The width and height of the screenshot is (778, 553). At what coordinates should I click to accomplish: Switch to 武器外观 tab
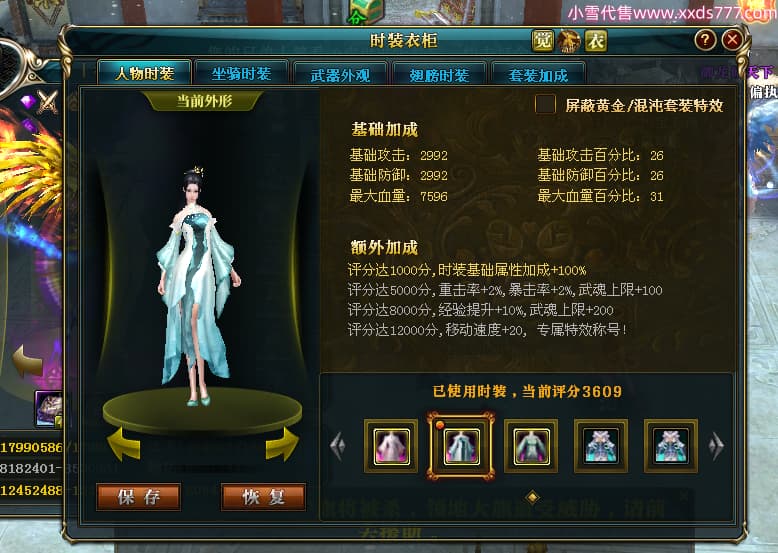coord(340,75)
